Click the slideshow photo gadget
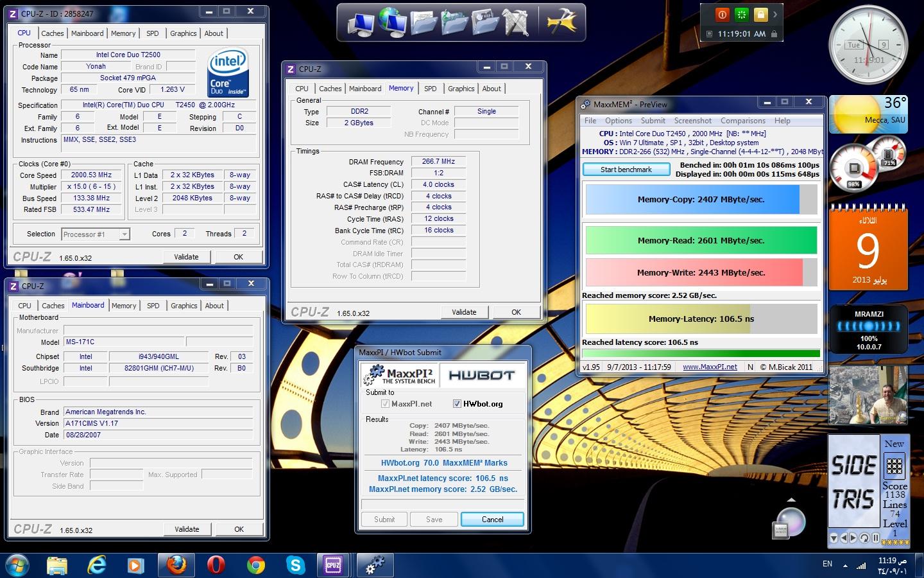This screenshot has width=924, height=578. click(868, 395)
